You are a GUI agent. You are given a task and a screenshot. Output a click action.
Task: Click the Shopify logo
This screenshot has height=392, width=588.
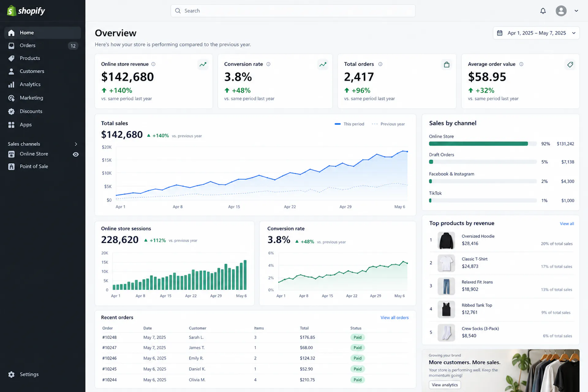[x=26, y=11]
